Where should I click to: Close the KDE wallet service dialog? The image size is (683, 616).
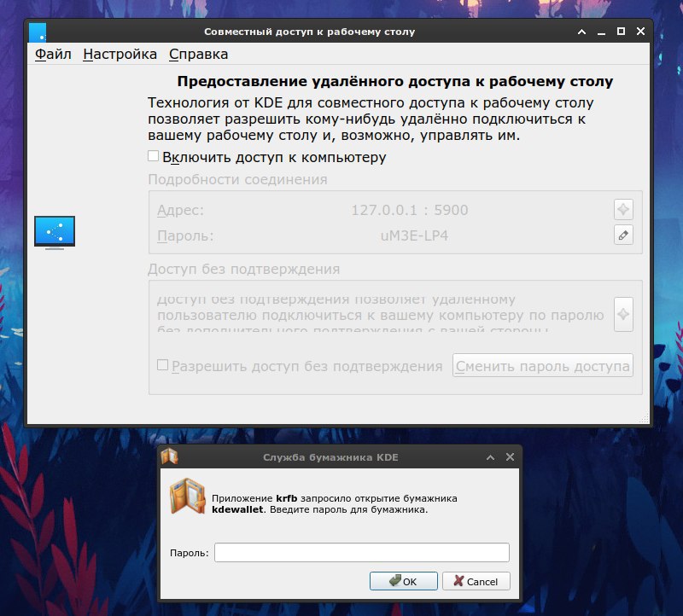click(x=510, y=456)
